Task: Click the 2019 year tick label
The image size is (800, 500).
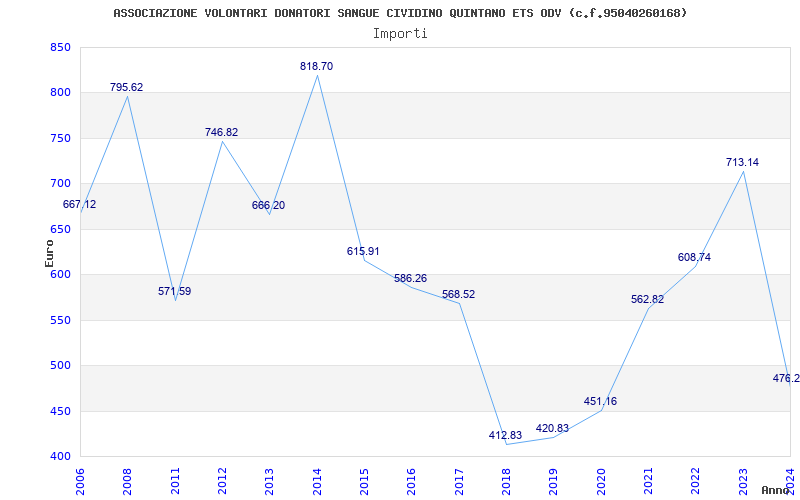Action: 554,480
